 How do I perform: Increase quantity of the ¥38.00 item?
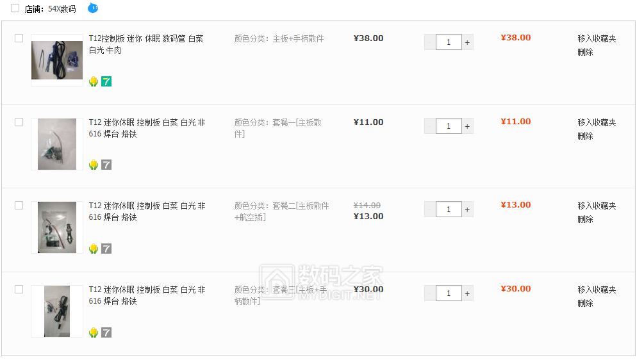[x=467, y=42]
